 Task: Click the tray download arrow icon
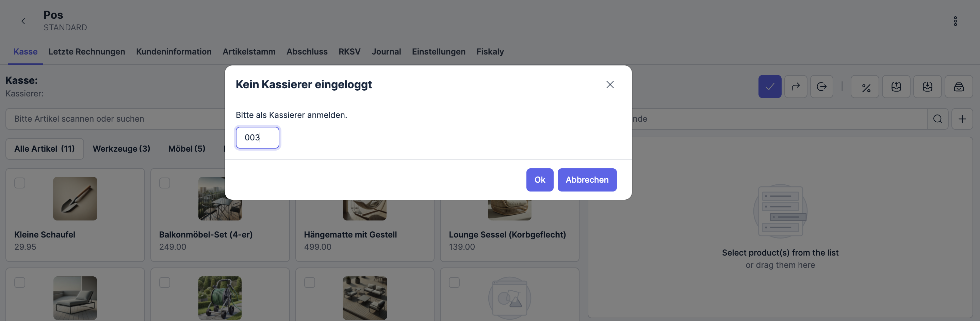pyautogui.click(x=927, y=87)
